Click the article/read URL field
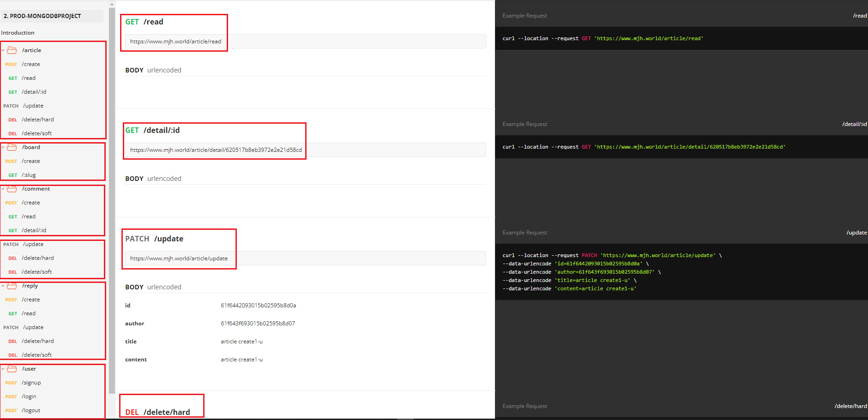 [305, 42]
